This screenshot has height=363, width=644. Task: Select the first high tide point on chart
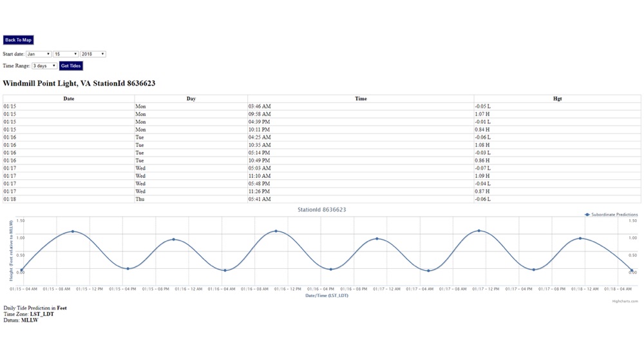73,231
